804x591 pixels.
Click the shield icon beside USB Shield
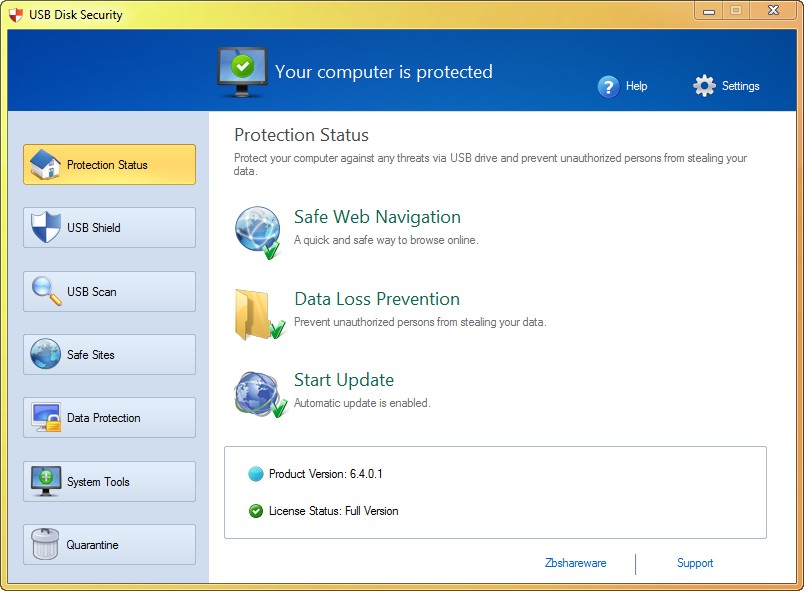pyautogui.click(x=46, y=227)
